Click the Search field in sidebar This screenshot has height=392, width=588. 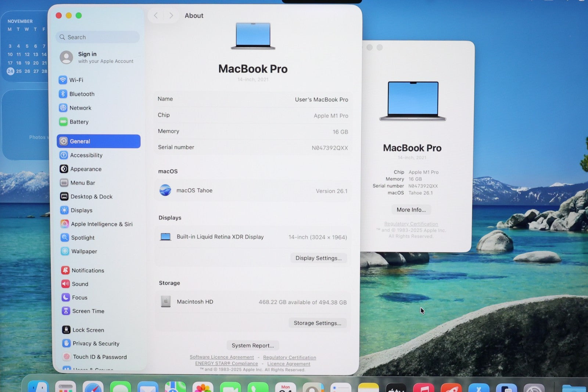coord(98,37)
